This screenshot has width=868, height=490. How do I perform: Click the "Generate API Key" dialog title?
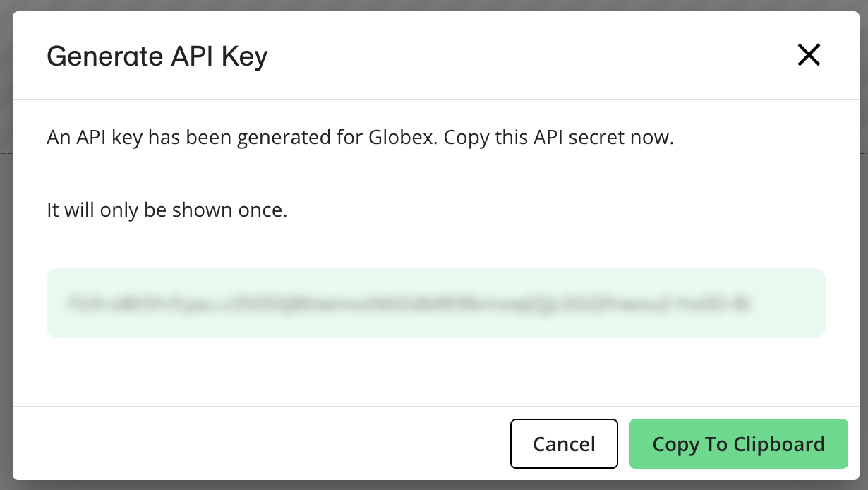157,56
